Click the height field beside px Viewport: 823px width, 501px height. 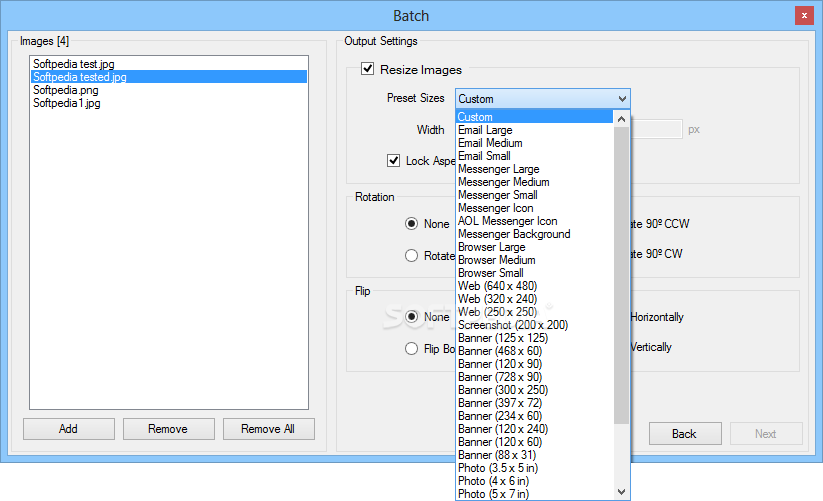pos(656,129)
